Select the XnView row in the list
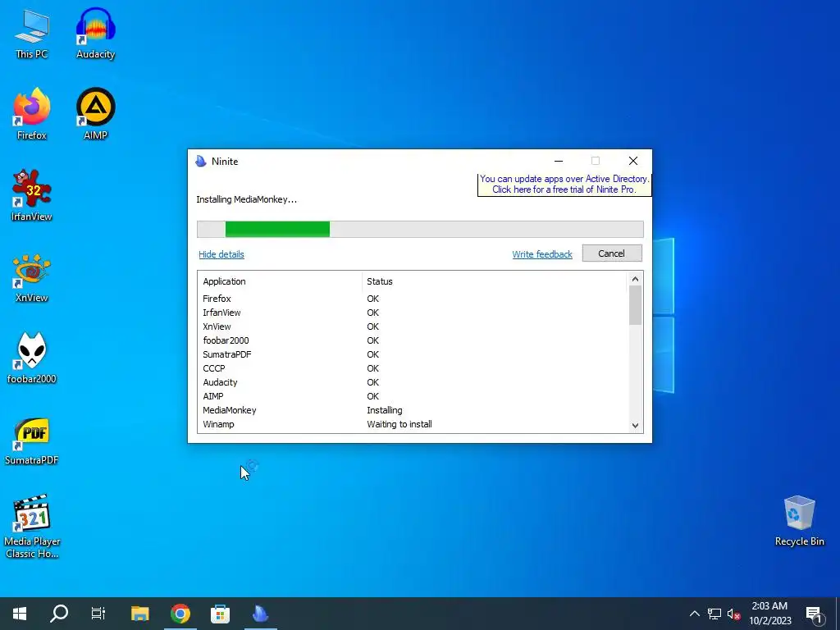The width and height of the screenshot is (840, 630). [x=413, y=326]
